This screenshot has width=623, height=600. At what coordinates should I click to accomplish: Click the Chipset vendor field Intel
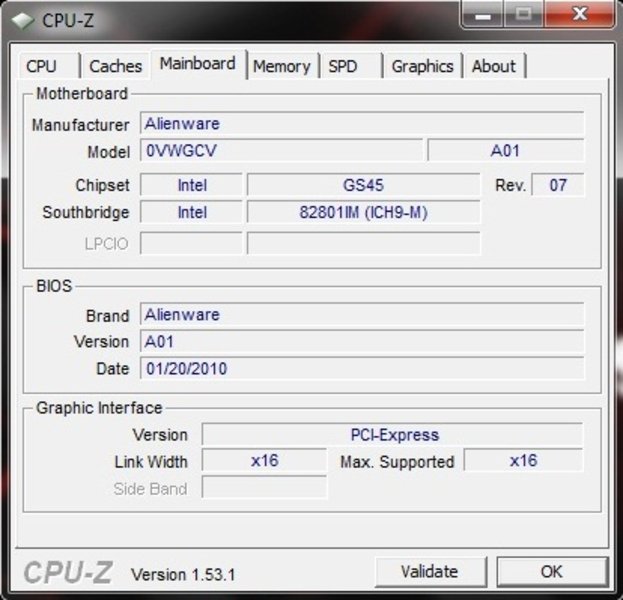click(x=192, y=185)
